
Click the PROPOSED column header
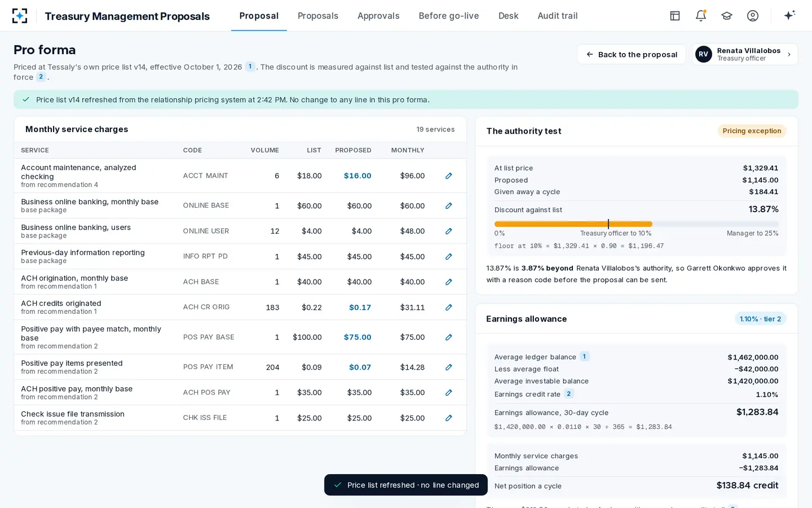point(353,150)
